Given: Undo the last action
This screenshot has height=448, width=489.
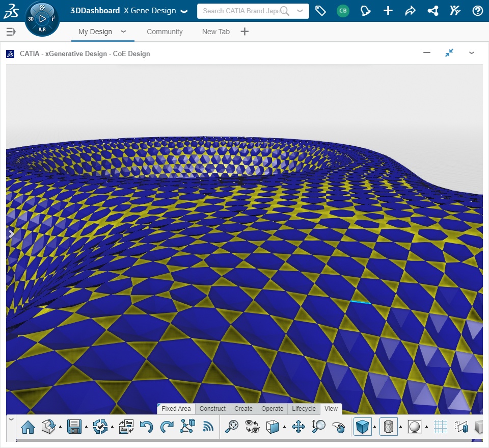Looking at the screenshot, I should 147,427.
